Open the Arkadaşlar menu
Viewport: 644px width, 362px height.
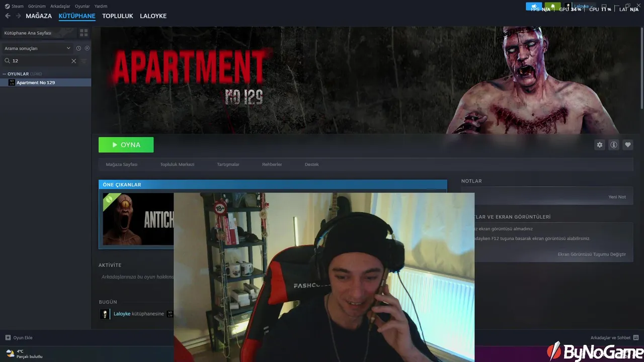(x=60, y=6)
